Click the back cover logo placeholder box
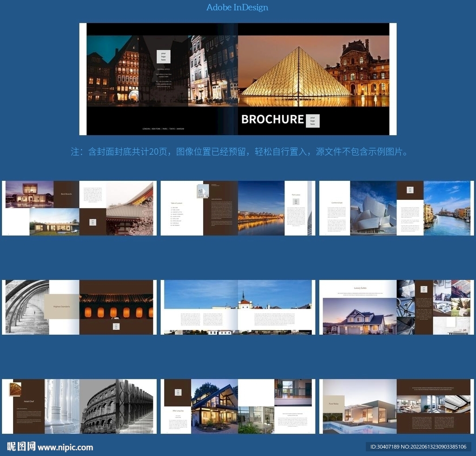This screenshot has height=456, width=476. point(163,56)
